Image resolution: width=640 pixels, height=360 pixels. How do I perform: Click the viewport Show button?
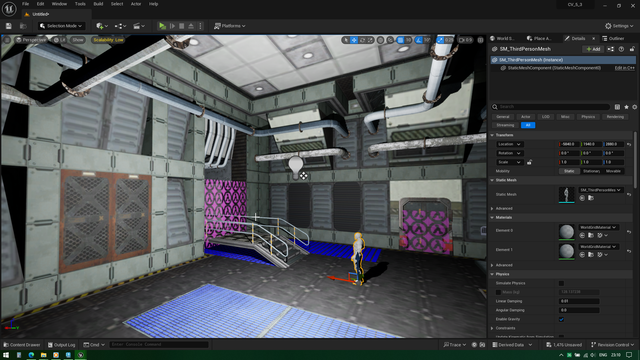(78, 40)
